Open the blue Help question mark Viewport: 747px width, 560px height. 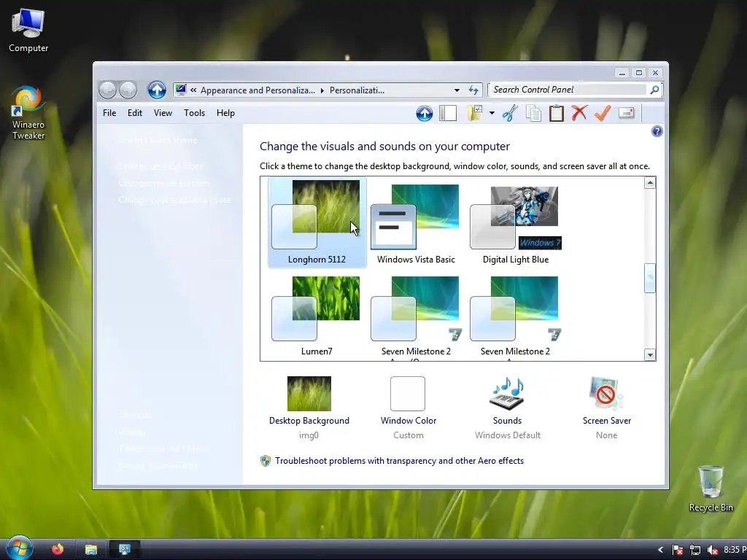(x=657, y=131)
